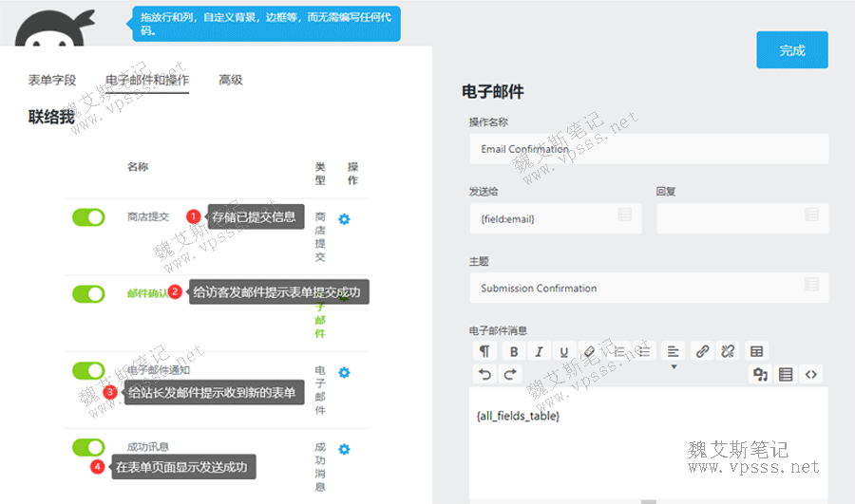The width and height of the screenshot is (855, 504).
Task: Insert a bulleted list in the message
Action: click(644, 351)
